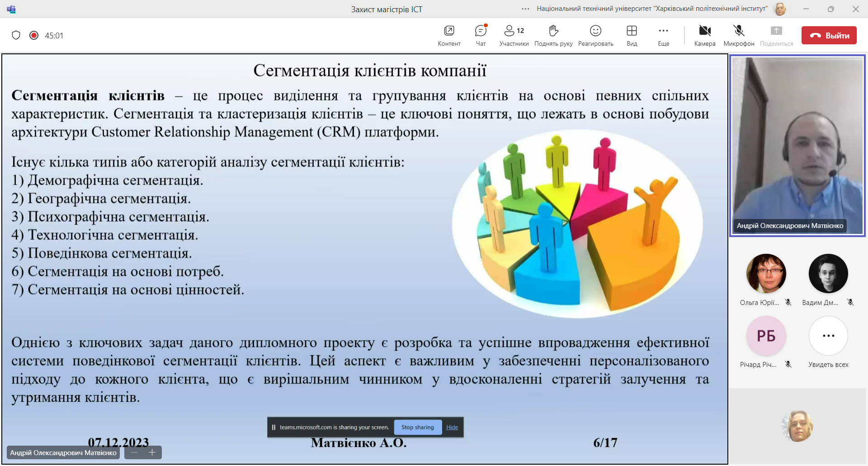This screenshot has height=466, width=868.
Task: Click the recording indicator icon
Action: click(34, 35)
